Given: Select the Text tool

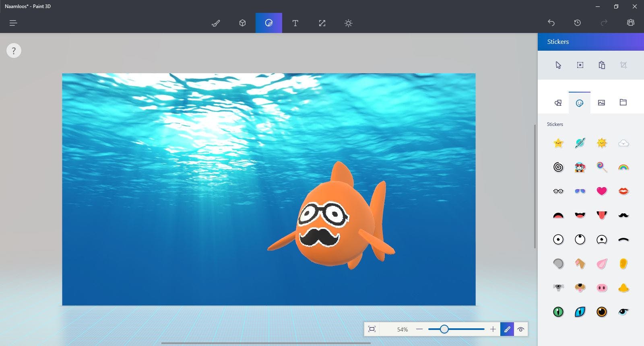Looking at the screenshot, I should (295, 23).
